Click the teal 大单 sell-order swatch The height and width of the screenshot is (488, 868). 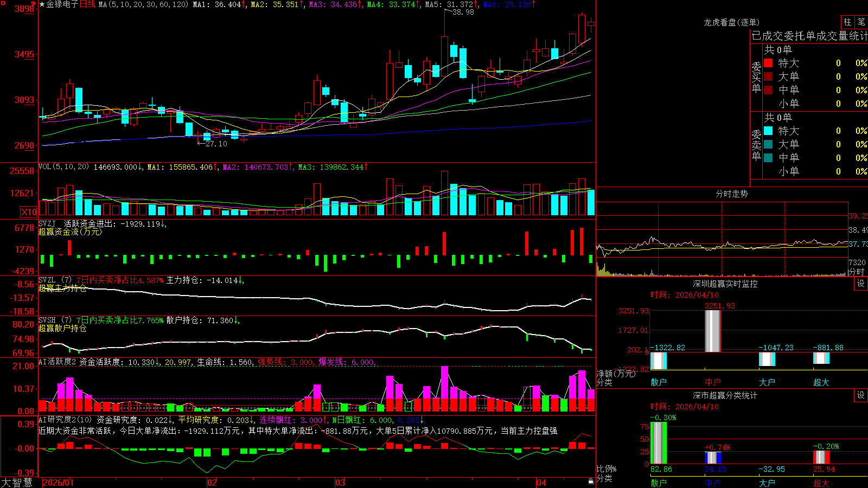768,144
